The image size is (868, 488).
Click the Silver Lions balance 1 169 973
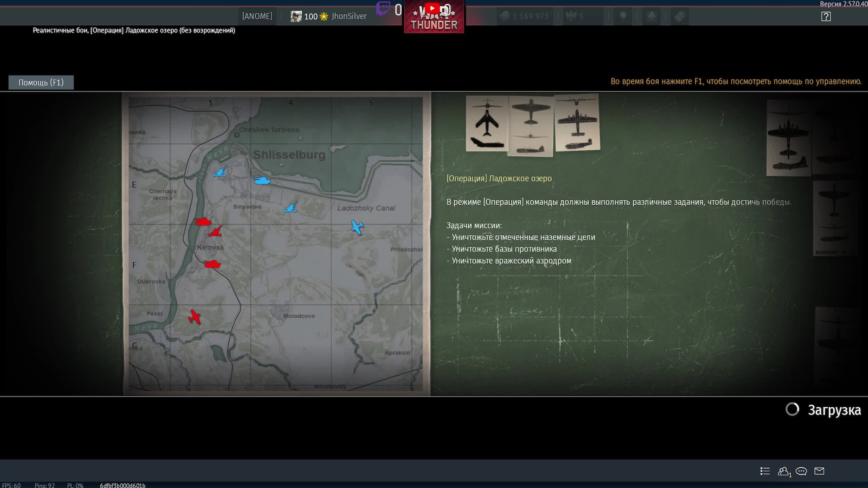[524, 16]
